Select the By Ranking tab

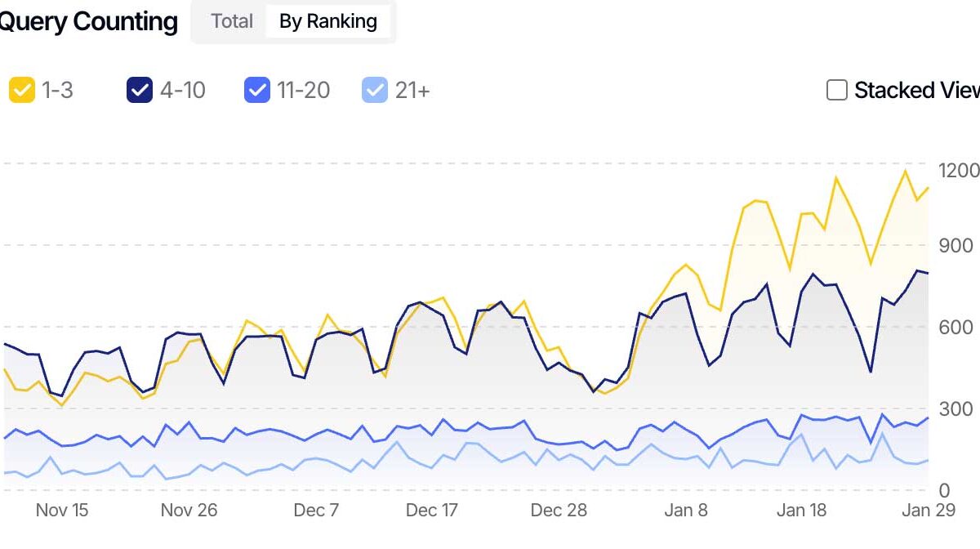(328, 21)
